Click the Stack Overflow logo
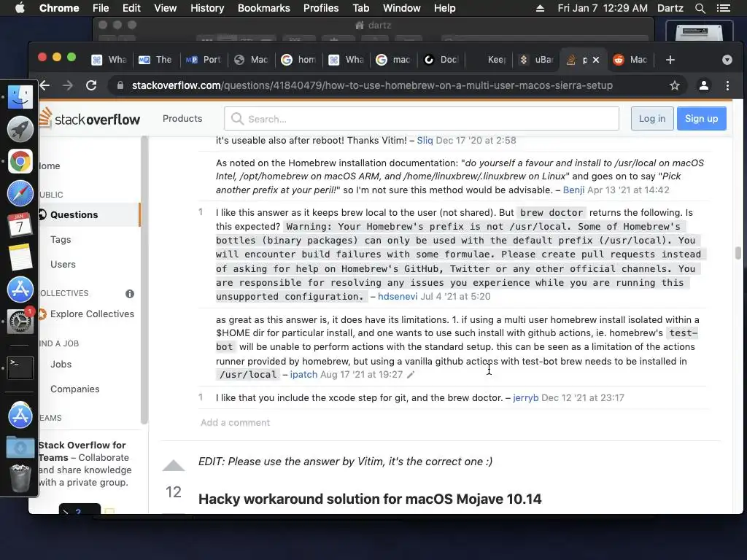 [x=90, y=119]
